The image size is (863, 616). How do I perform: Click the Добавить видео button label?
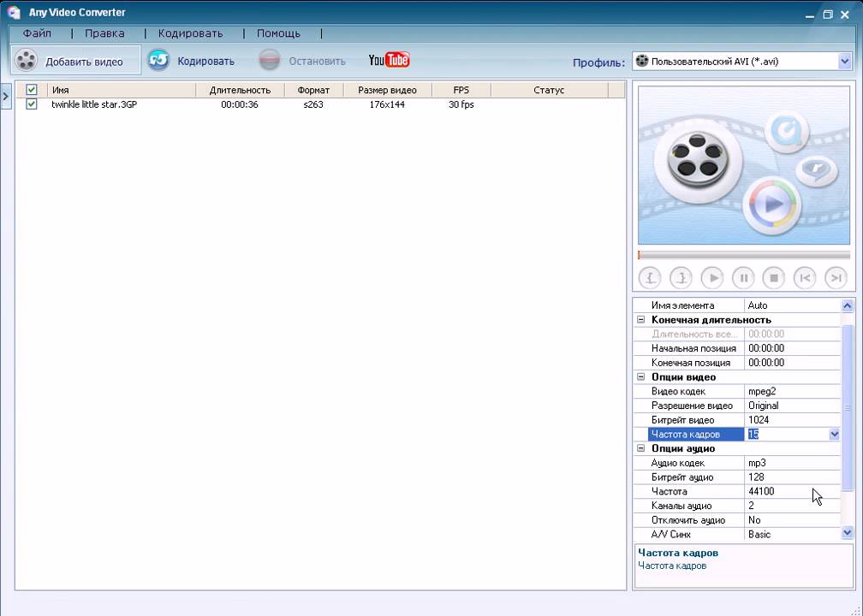point(84,62)
